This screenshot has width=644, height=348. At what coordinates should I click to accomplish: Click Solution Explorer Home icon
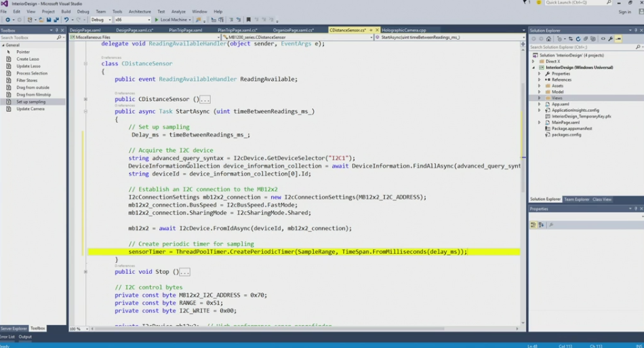(548, 39)
